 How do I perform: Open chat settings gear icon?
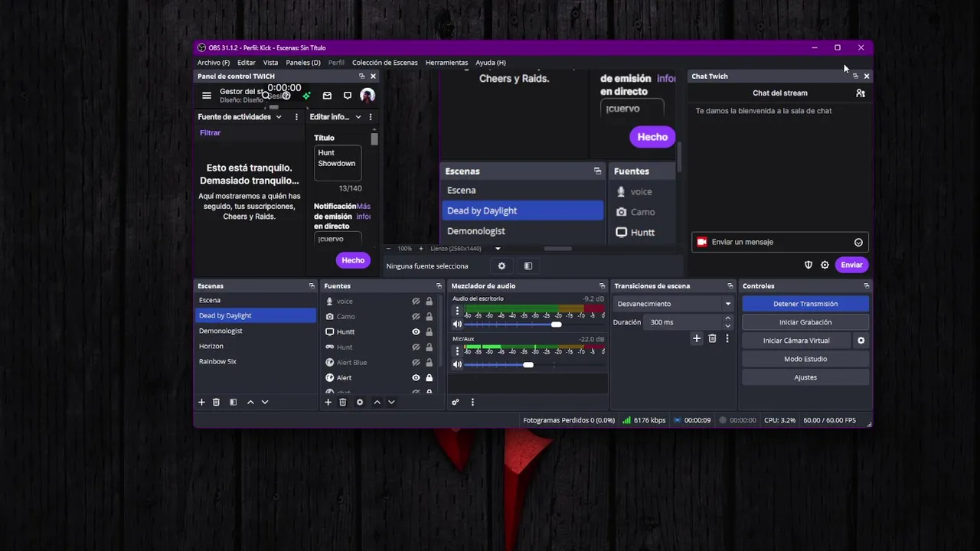coord(825,265)
